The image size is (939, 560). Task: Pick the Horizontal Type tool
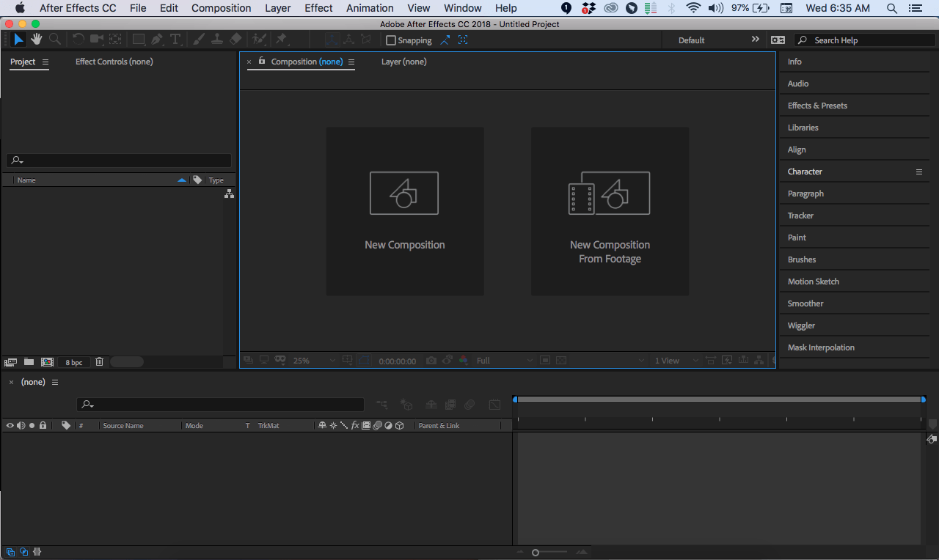175,40
